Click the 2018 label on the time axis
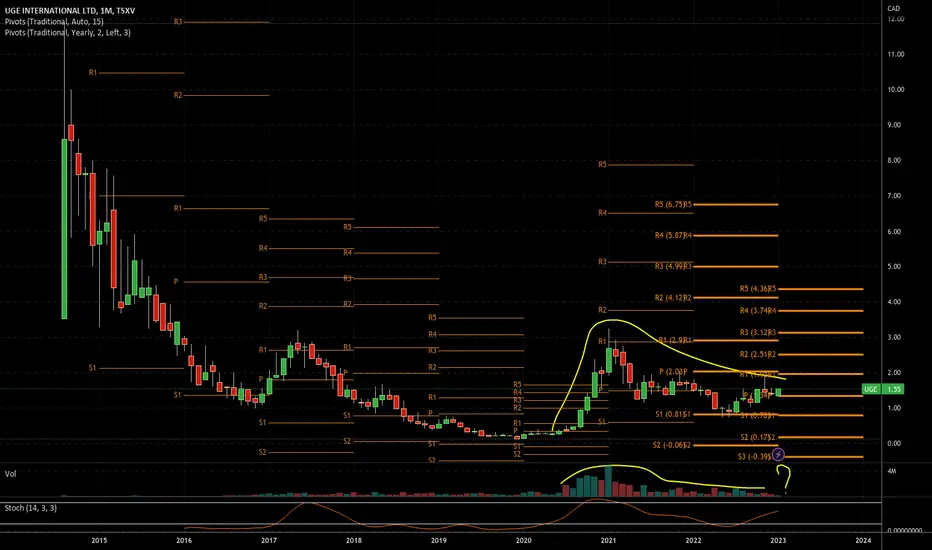This screenshot has height=550, width=932. click(354, 540)
